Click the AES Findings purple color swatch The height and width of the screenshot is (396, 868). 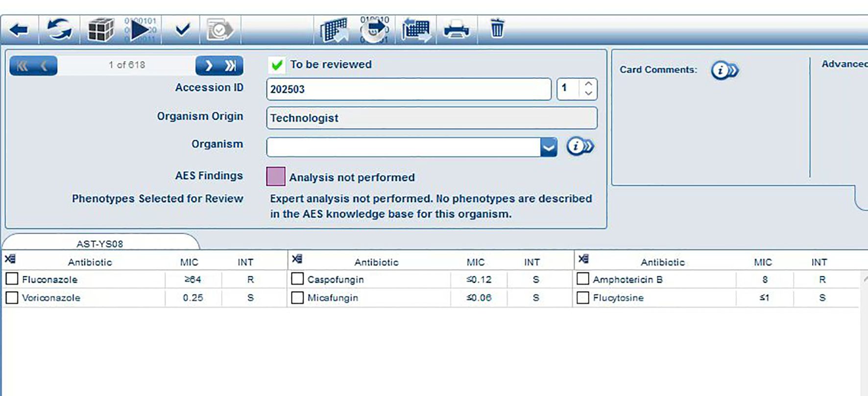click(x=276, y=176)
